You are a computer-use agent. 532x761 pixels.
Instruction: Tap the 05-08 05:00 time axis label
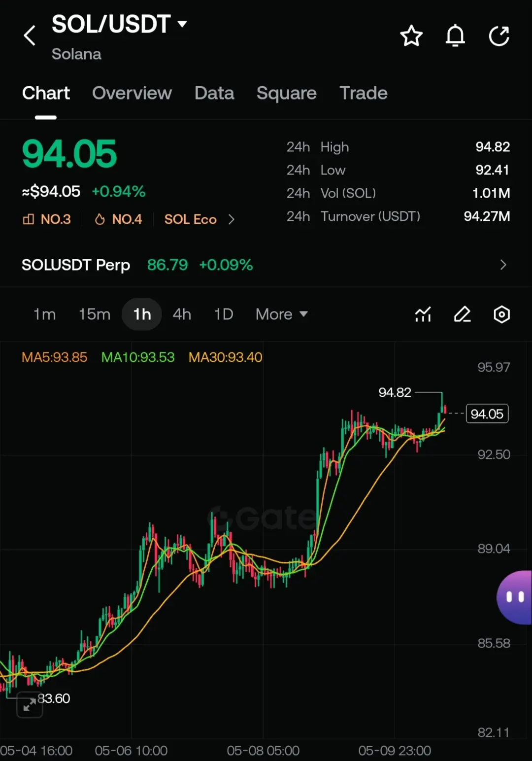click(263, 751)
